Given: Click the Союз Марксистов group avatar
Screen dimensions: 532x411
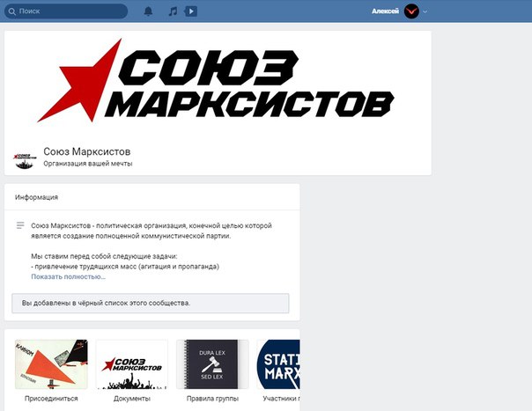Looking at the screenshot, I should tap(25, 158).
